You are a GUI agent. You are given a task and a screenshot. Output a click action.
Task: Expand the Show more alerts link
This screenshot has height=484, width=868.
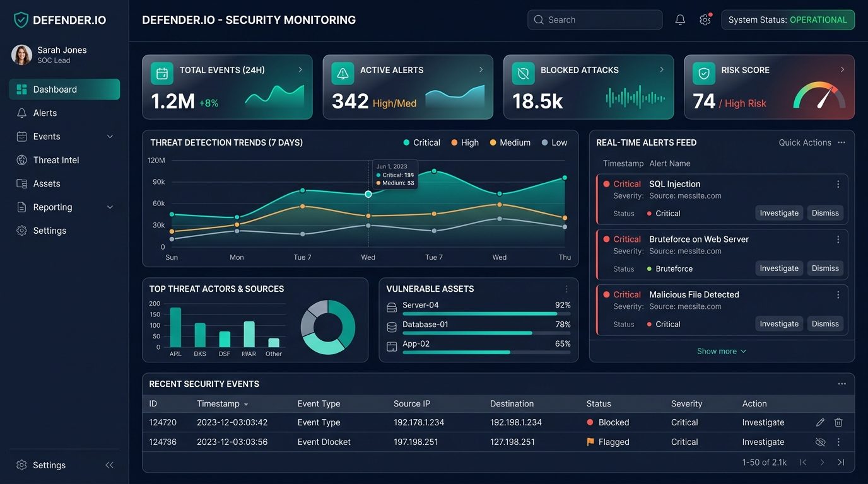[x=722, y=352]
